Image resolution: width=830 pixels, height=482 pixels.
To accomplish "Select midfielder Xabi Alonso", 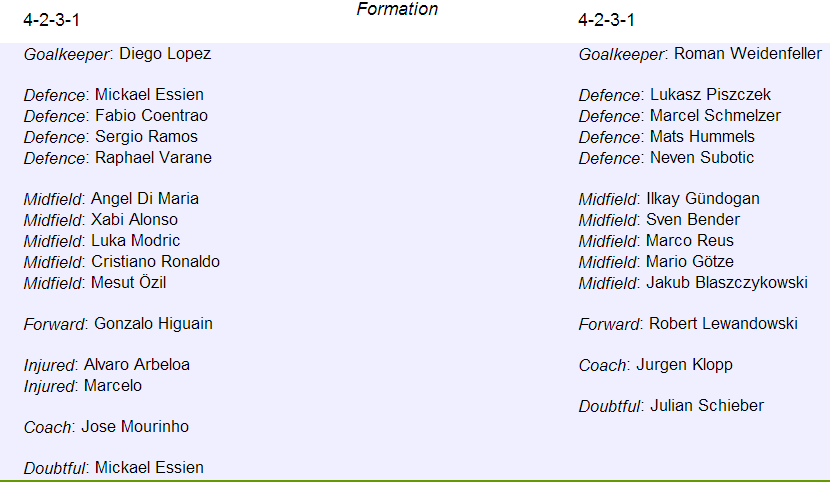I will [x=134, y=220].
